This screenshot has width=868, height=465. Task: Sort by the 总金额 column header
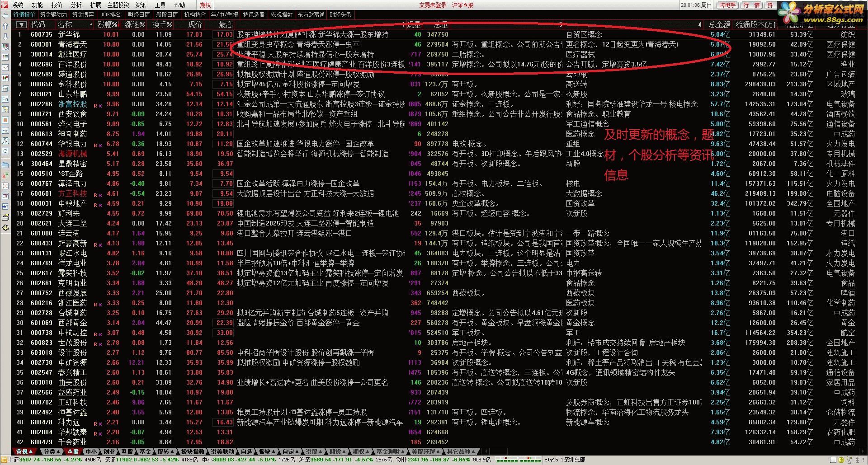(x=719, y=24)
